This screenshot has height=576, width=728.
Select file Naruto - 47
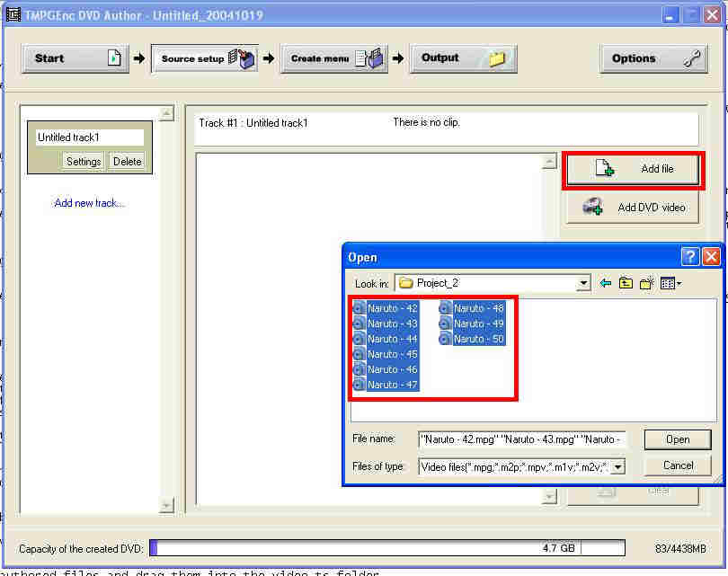[x=393, y=385]
